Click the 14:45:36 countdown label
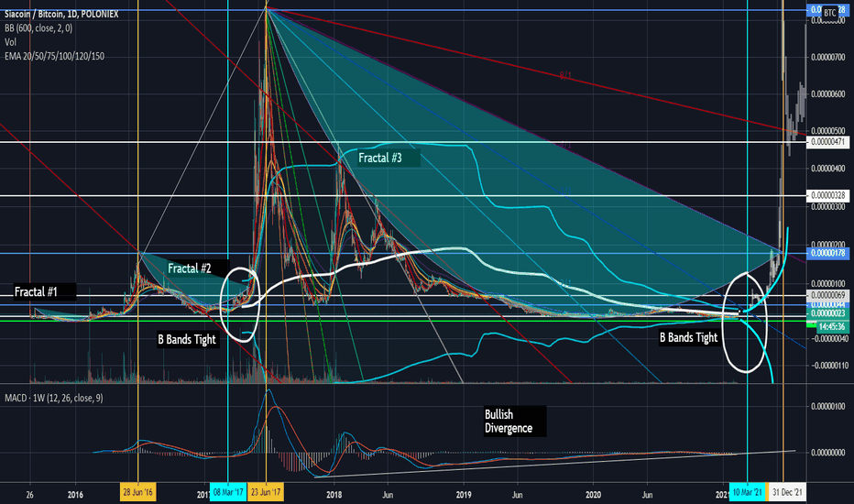This screenshot has width=854, height=504. pos(832,327)
